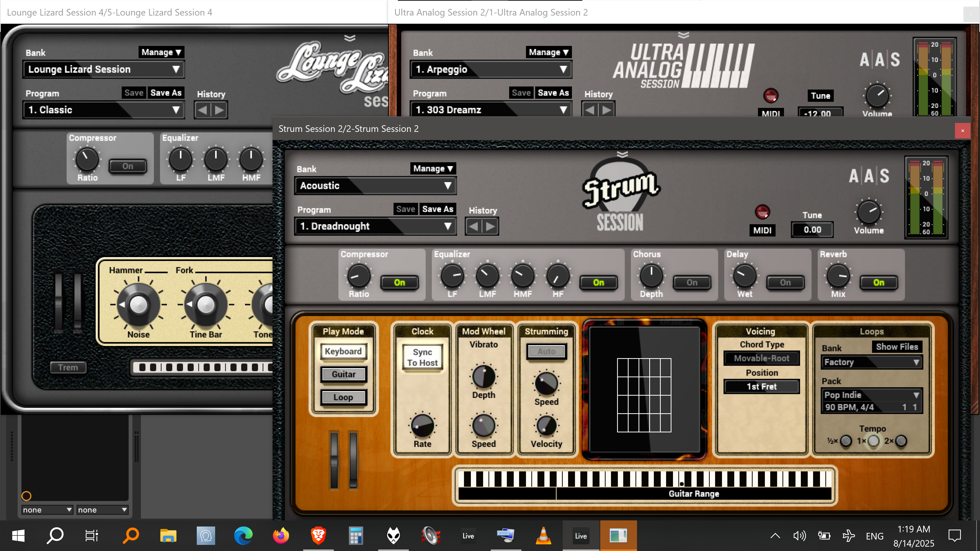Click the Tune value field in Strum Session
Screen dimensions: 980x551
(812, 230)
